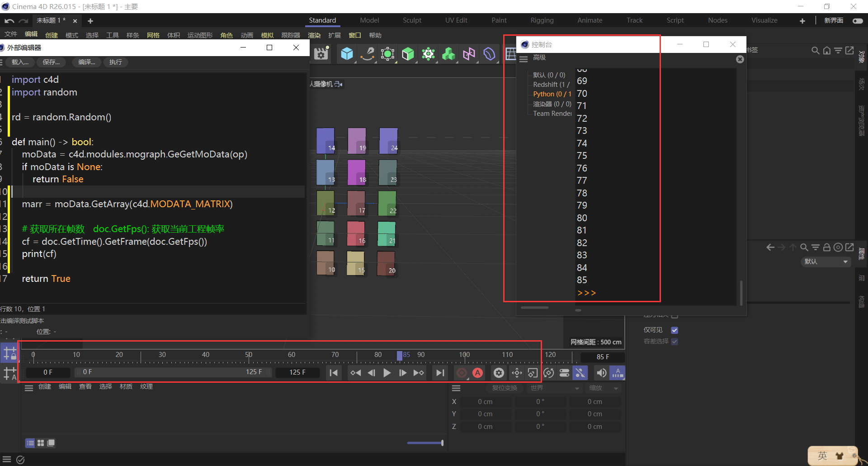
Task: Toggle autokeying red A button
Action: tap(478, 373)
